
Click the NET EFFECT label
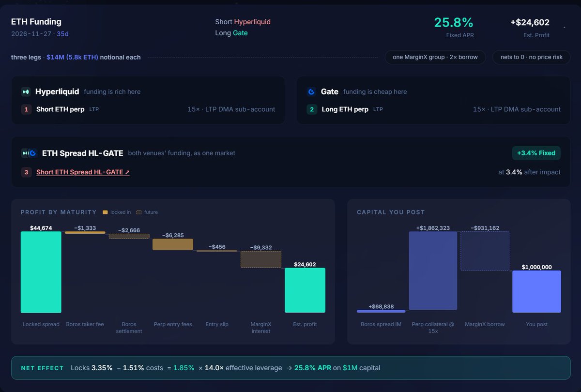pyautogui.click(x=43, y=368)
